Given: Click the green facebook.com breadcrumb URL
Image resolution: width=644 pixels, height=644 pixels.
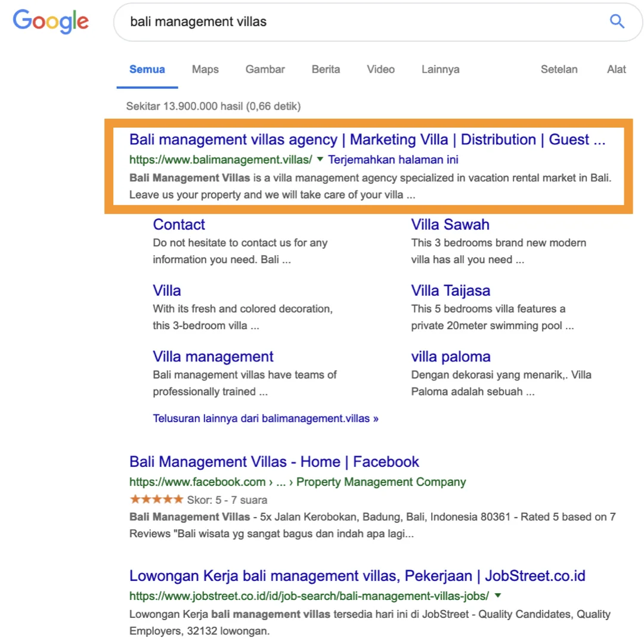Looking at the screenshot, I should pyautogui.click(x=298, y=482).
